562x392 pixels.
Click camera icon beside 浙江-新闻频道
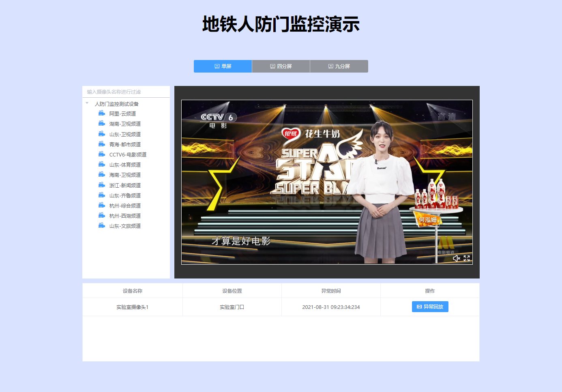click(102, 185)
